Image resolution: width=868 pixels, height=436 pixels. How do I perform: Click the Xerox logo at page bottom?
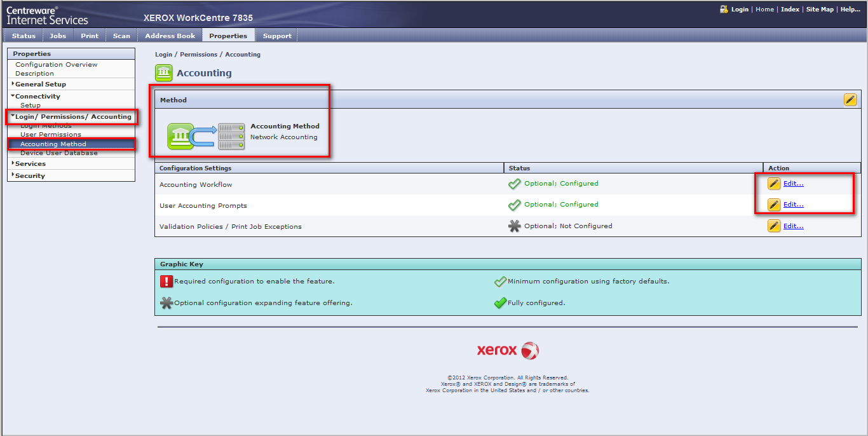(x=508, y=350)
